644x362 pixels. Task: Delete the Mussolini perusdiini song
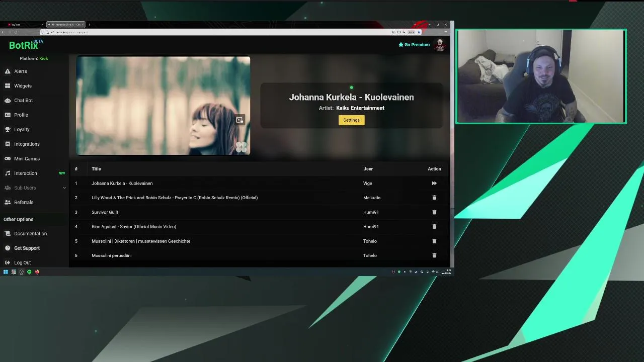[x=434, y=255]
